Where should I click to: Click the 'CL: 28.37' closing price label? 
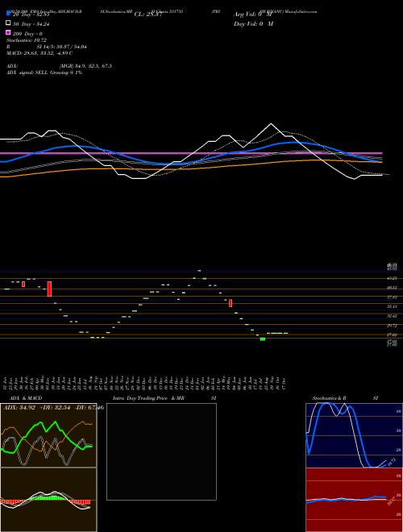[x=148, y=15]
